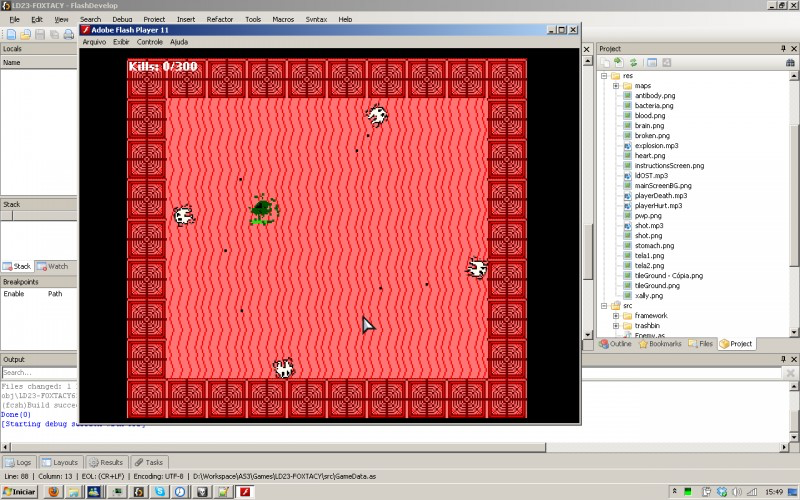Click the Output panel search field

(39, 372)
